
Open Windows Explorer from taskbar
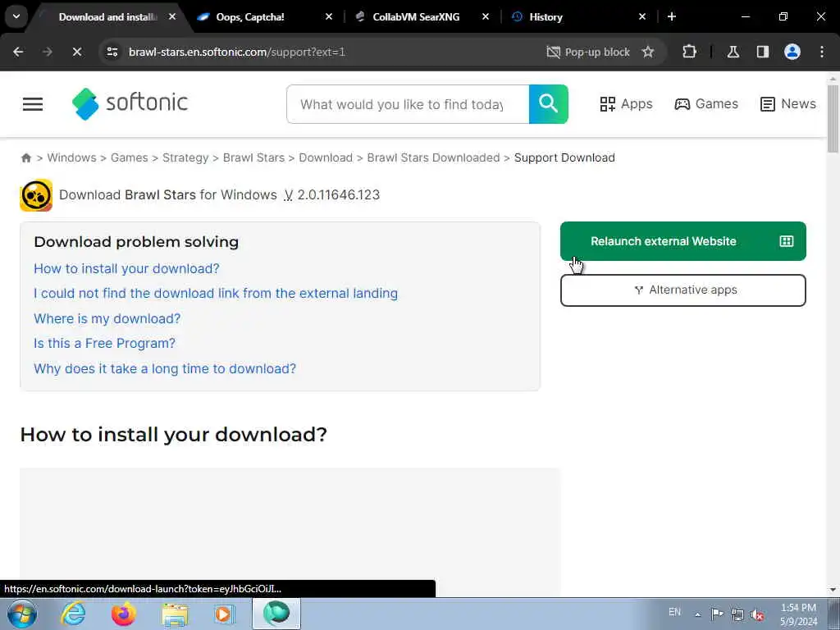click(175, 614)
